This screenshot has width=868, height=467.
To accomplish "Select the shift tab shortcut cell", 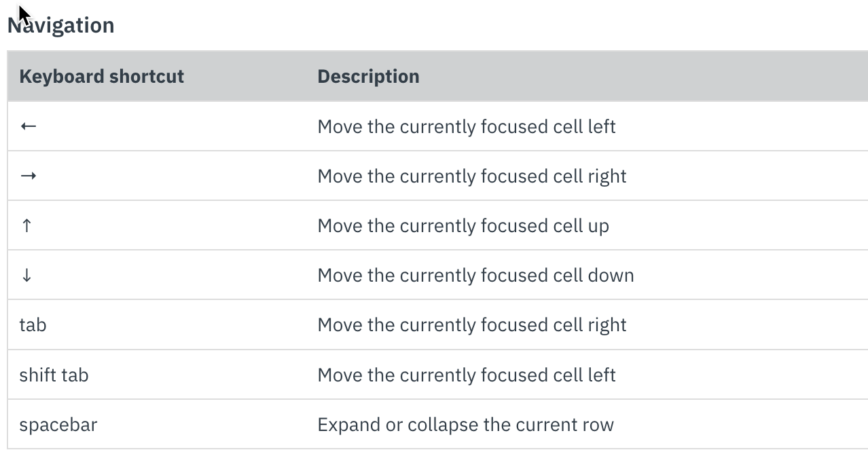I will coord(54,375).
